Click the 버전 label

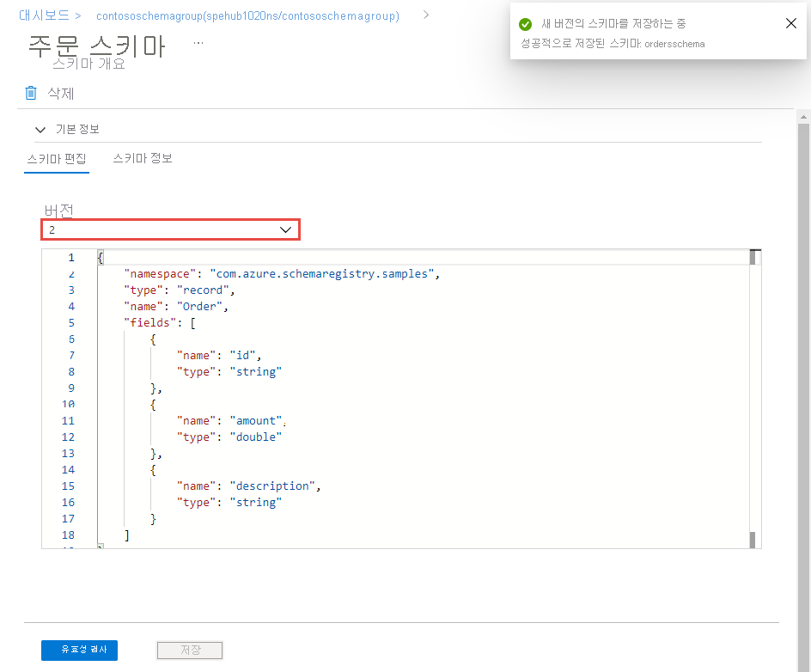click(59, 210)
